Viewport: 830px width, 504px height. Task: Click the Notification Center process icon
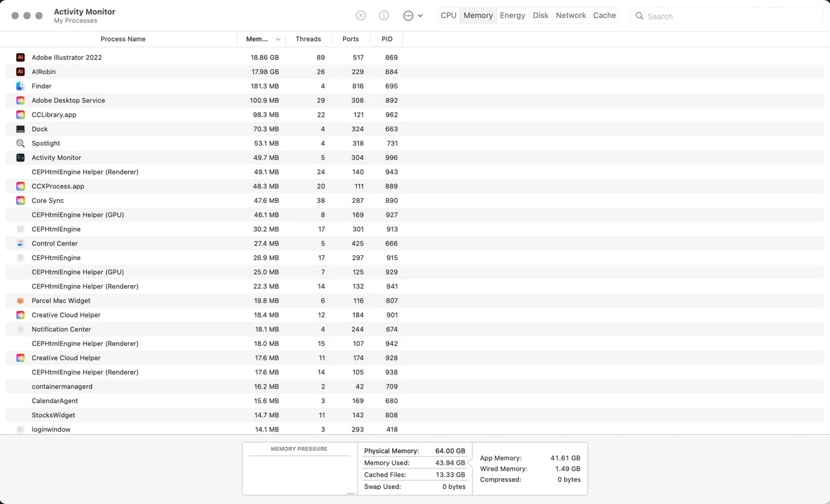click(x=20, y=329)
